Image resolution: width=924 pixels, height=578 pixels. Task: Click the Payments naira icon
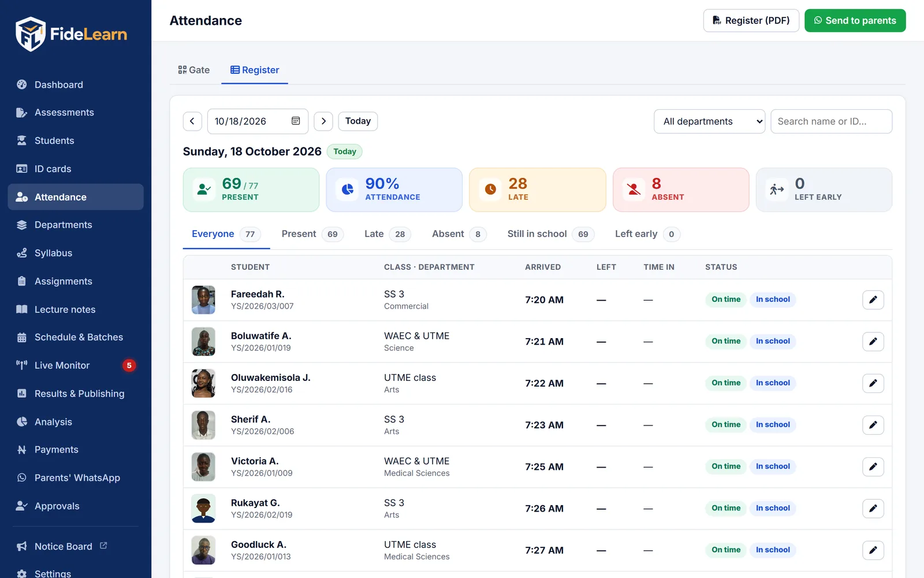click(x=22, y=450)
